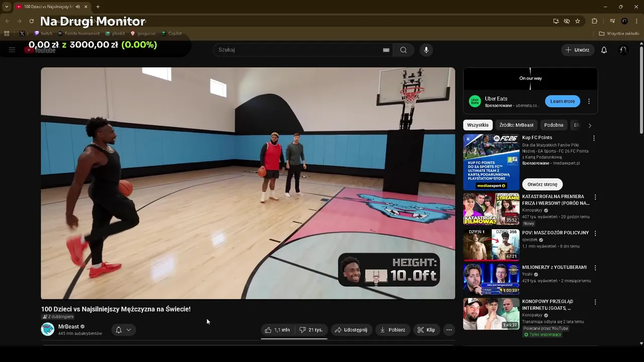The width and height of the screenshot is (644, 362).
Task: Open options for Katastrofalna Premiera video
Action: tap(595, 197)
